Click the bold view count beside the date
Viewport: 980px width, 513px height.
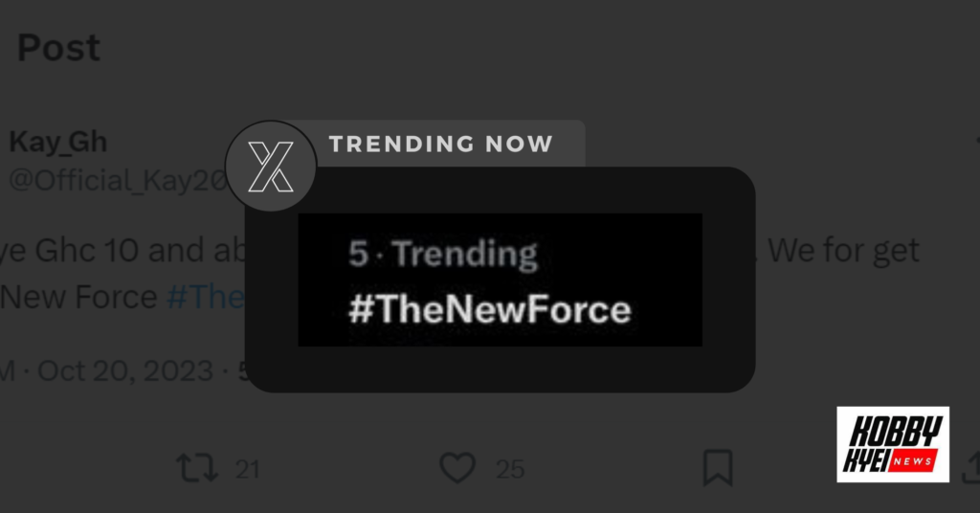pyautogui.click(x=244, y=371)
